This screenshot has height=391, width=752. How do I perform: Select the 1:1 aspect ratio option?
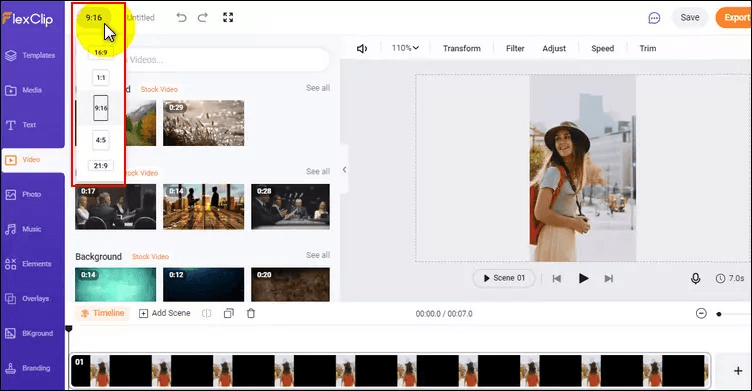click(x=101, y=77)
